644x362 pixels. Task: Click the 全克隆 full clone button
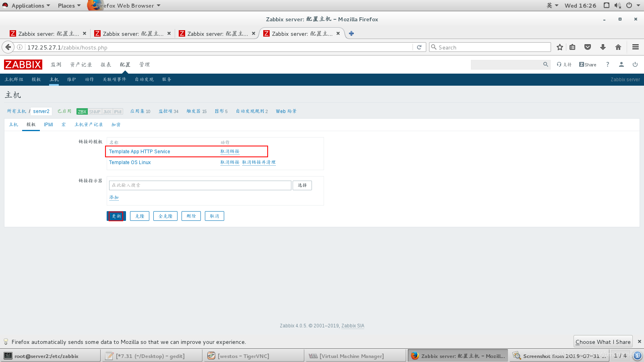point(165,216)
